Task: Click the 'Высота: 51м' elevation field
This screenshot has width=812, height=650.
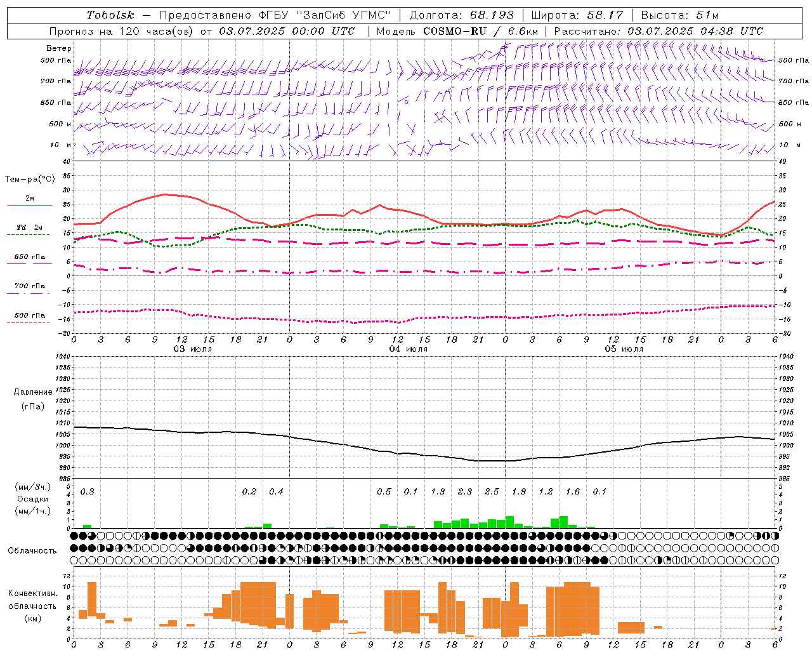Action: tap(680, 15)
